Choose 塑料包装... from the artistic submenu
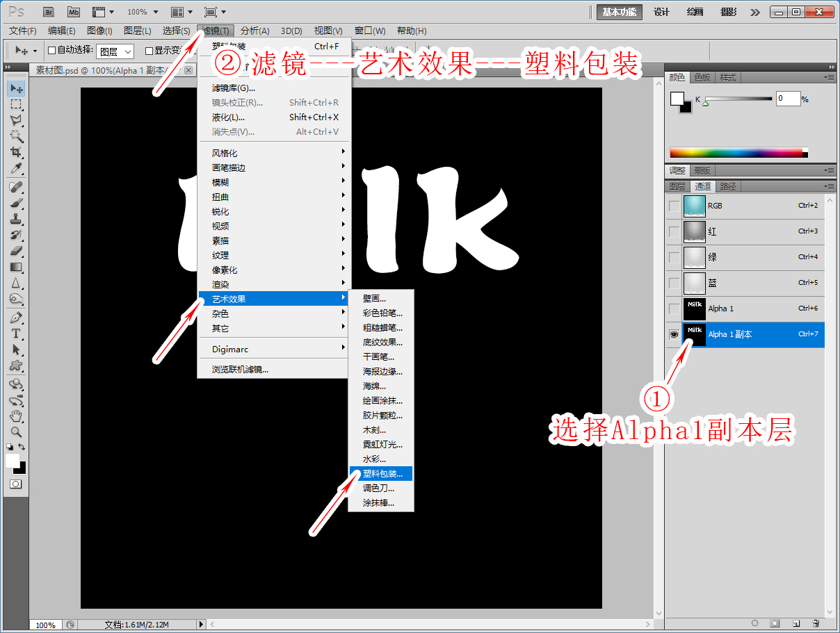This screenshot has height=633, width=840. coord(382,474)
